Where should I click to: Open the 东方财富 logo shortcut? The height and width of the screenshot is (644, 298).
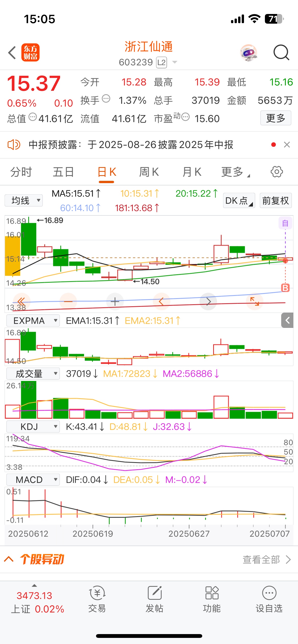pyautogui.click(x=30, y=53)
